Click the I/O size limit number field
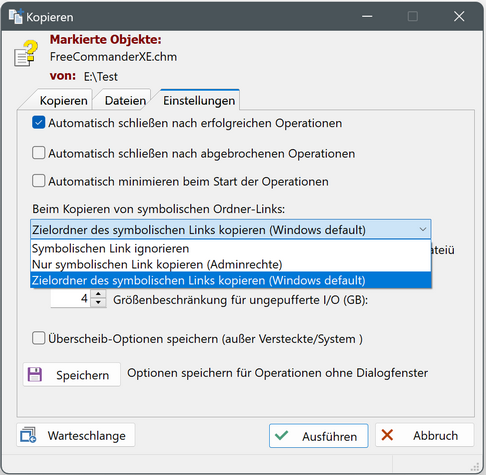Image resolution: width=486 pixels, height=475 pixels. point(71,298)
